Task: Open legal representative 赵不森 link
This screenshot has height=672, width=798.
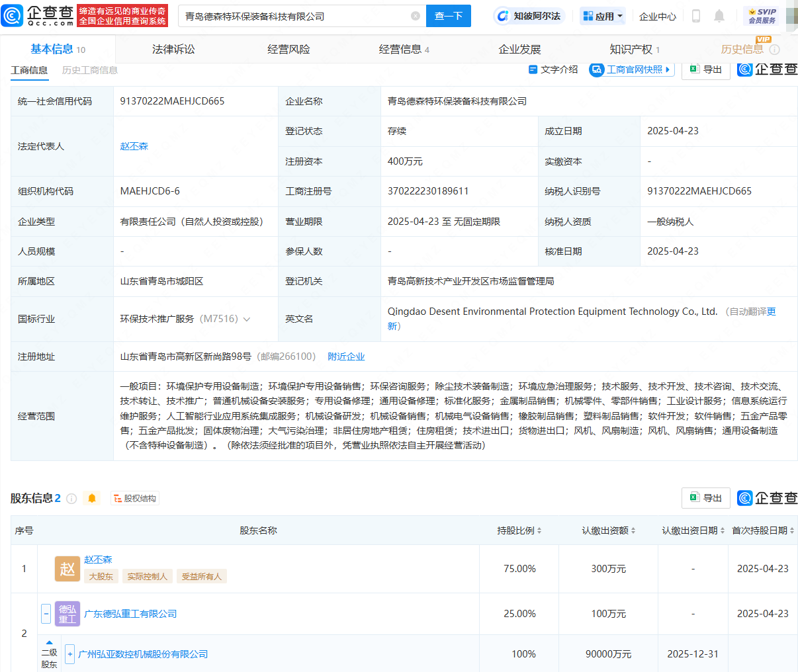Action: pos(134,146)
